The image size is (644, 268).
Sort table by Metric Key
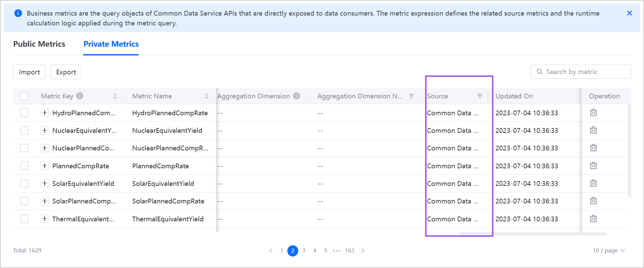tap(115, 96)
